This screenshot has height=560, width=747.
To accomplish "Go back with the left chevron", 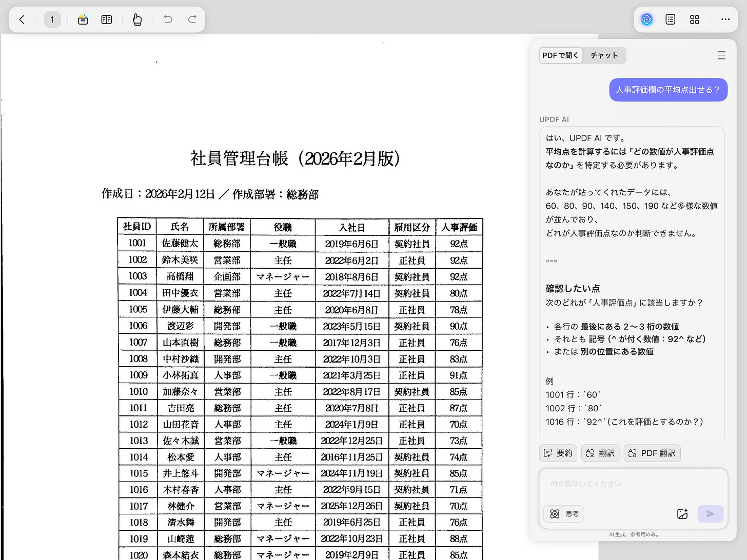I will [22, 19].
